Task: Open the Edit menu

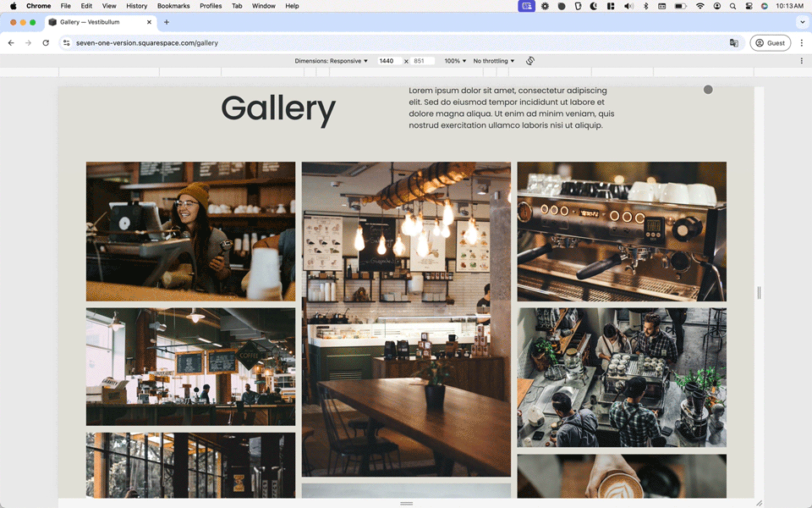Action: [86, 6]
